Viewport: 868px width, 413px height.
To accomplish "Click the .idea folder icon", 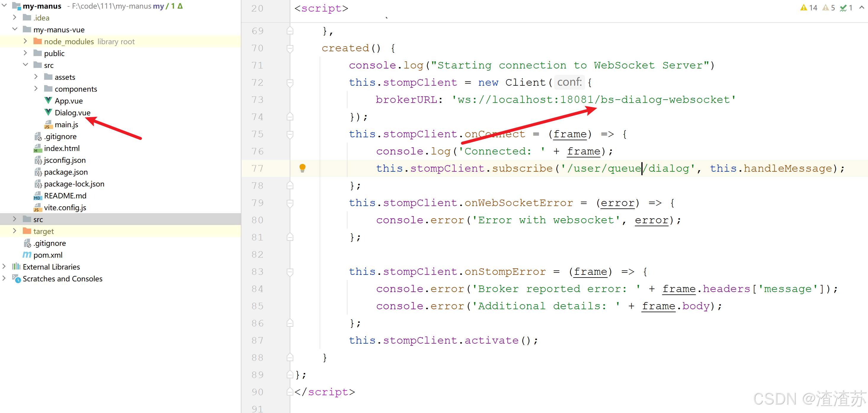I will coord(27,17).
